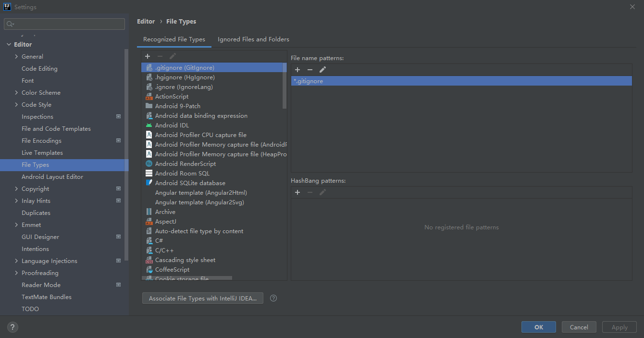The width and height of the screenshot is (644, 338).
Task: Add a new file name pattern
Action: pos(297,70)
